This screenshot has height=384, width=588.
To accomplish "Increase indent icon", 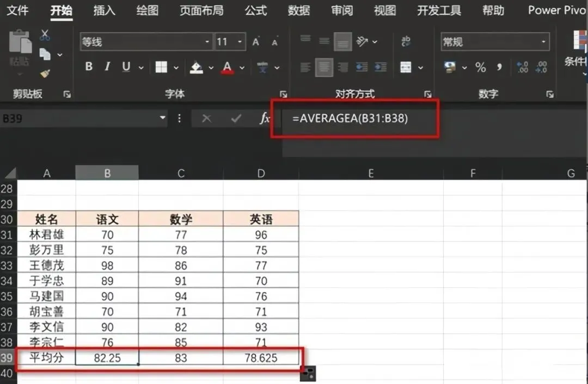I will [x=380, y=67].
